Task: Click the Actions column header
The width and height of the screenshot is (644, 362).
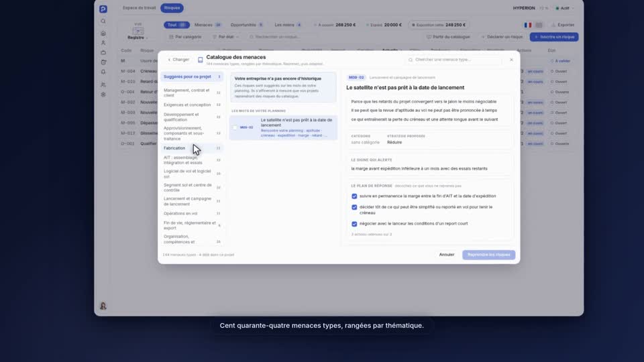Action: click(x=524, y=50)
